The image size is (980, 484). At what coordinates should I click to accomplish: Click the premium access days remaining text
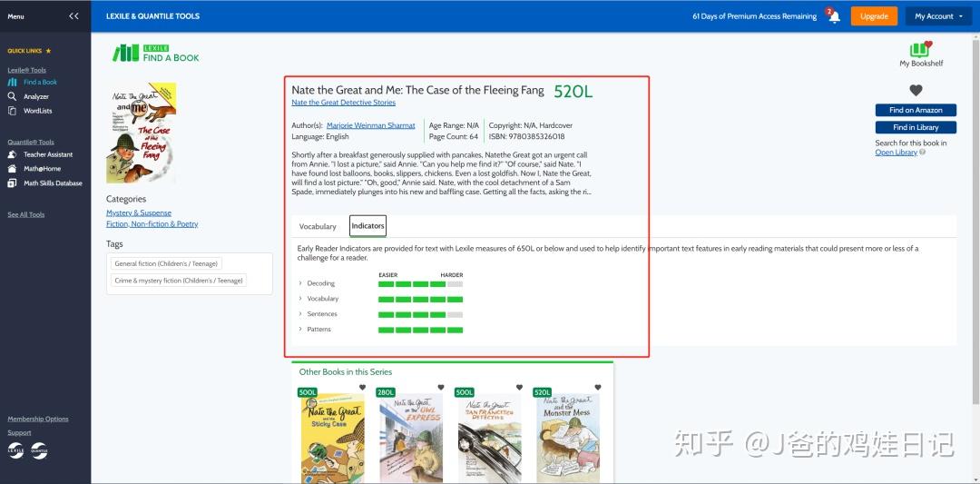coord(754,16)
